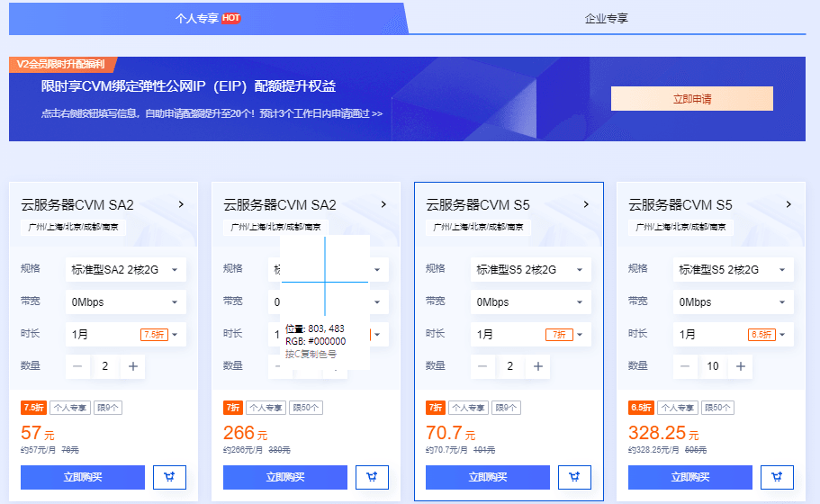The image size is (820, 504).
Task: Click the 限50个 tag in the 328.25元 card
Action: point(717,408)
